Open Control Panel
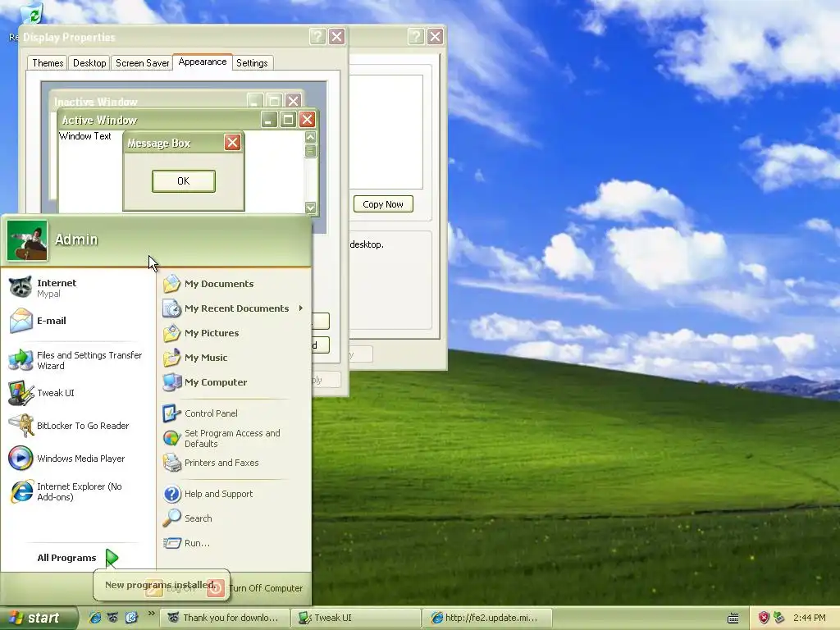The height and width of the screenshot is (630, 840). pos(234,413)
